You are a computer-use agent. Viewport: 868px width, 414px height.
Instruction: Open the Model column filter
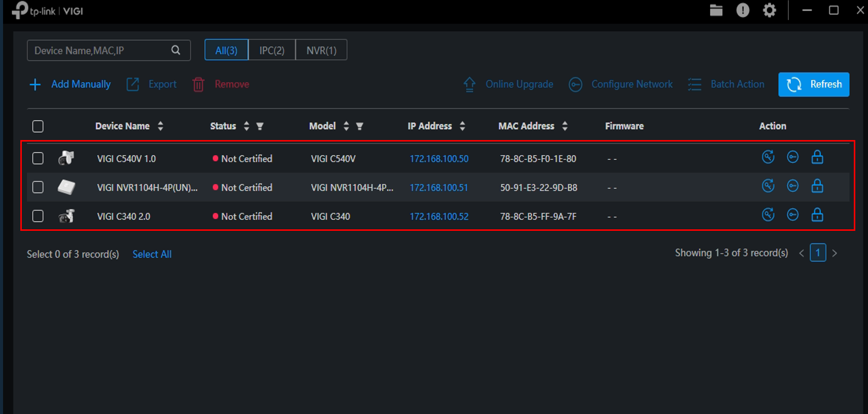click(x=359, y=126)
